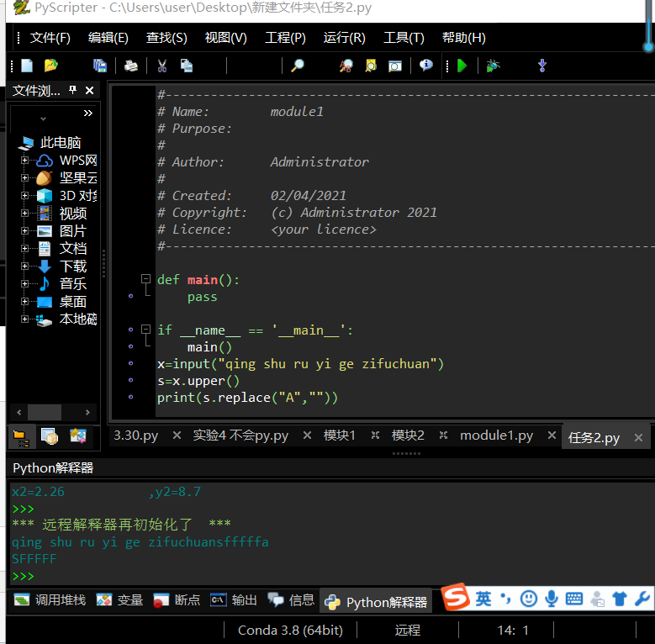Image resolution: width=655 pixels, height=644 pixels.
Task: Open the 视图(V) menu
Action: click(x=225, y=38)
